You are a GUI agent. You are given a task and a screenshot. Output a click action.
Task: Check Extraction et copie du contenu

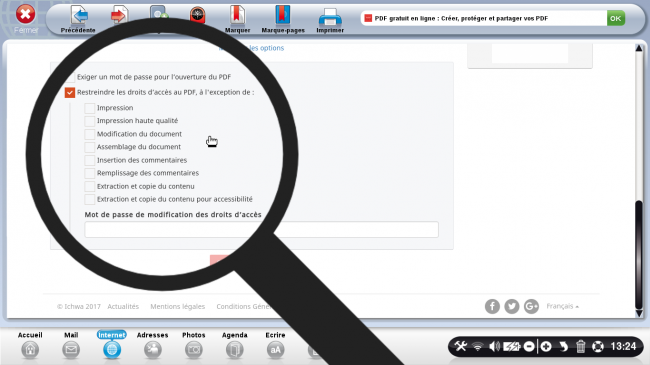click(x=90, y=187)
